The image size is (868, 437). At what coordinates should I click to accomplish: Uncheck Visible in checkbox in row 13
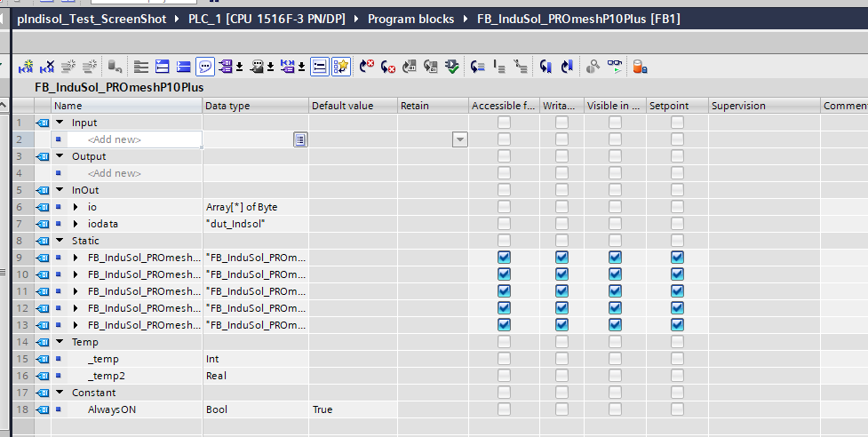pyautogui.click(x=615, y=325)
